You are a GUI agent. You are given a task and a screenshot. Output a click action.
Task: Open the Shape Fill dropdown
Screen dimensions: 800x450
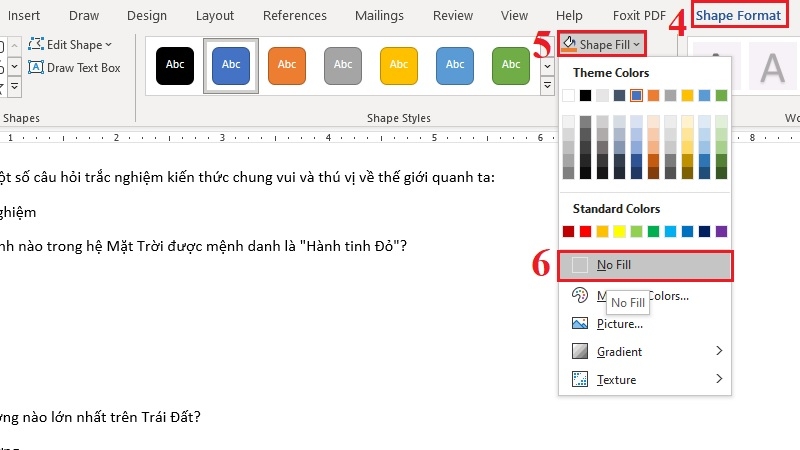click(602, 44)
